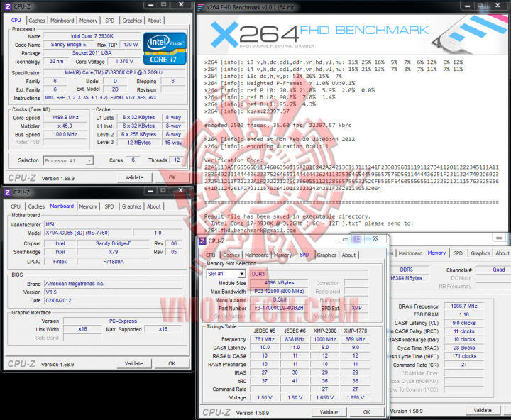The width and height of the screenshot is (511, 420).
Task: Select Mainboard tab in the SPD CPU-Z window
Action: tap(256, 255)
